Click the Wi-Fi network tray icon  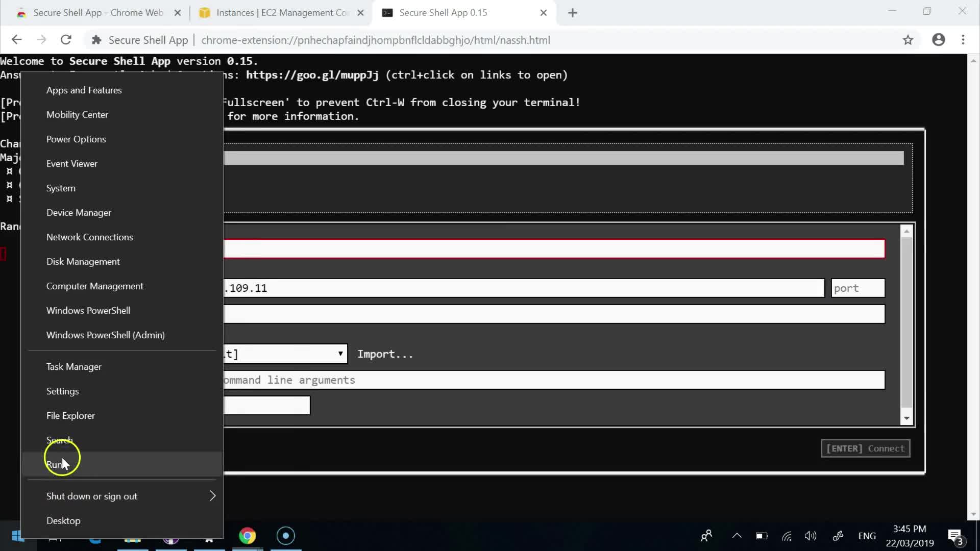pyautogui.click(x=787, y=536)
